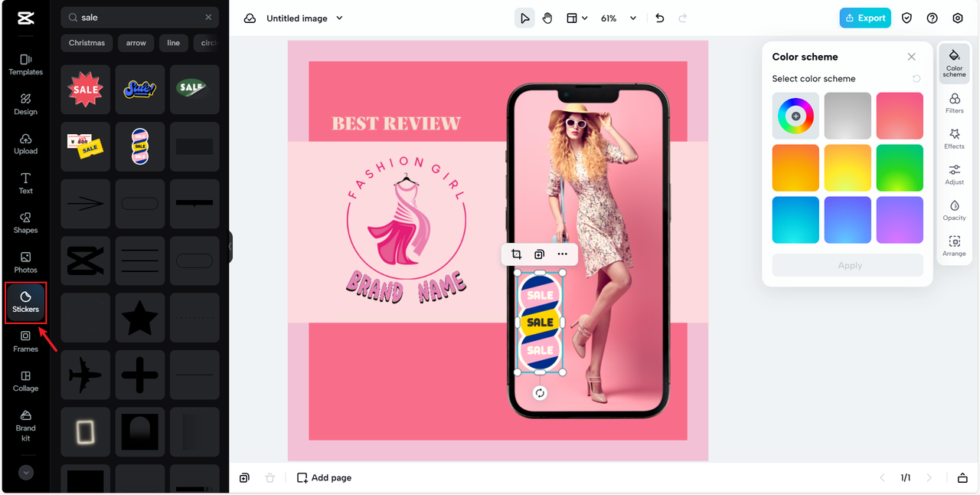The width and height of the screenshot is (980, 495).
Task: Open the Brand kit panel
Action: (x=25, y=425)
